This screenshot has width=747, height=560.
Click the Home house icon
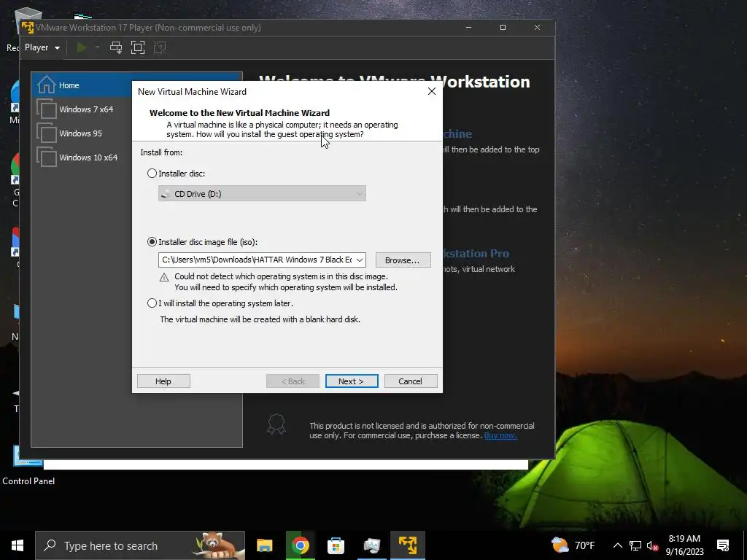click(x=46, y=85)
